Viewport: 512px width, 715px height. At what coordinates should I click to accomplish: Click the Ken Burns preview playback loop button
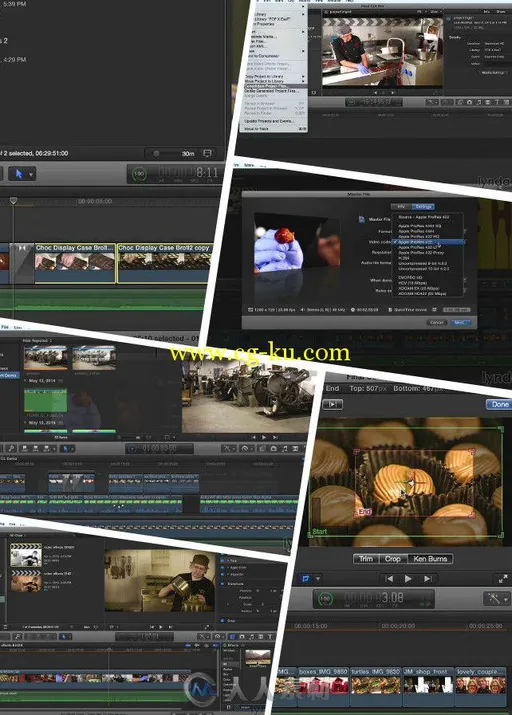pos(332,404)
